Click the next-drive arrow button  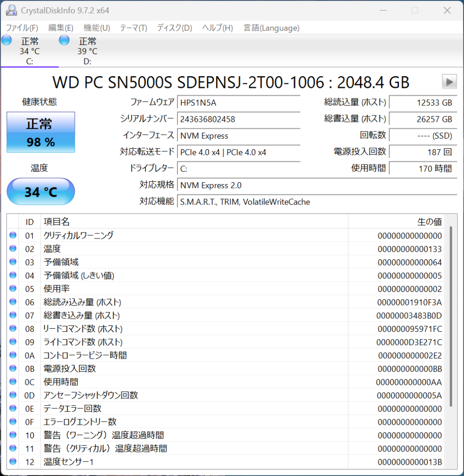pos(449,82)
